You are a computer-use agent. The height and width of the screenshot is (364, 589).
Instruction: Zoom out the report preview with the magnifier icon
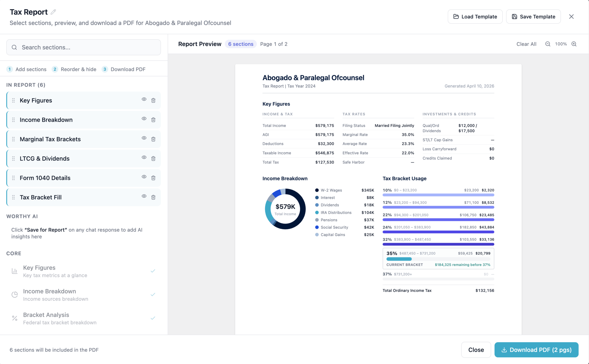click(x=547, y=44)
